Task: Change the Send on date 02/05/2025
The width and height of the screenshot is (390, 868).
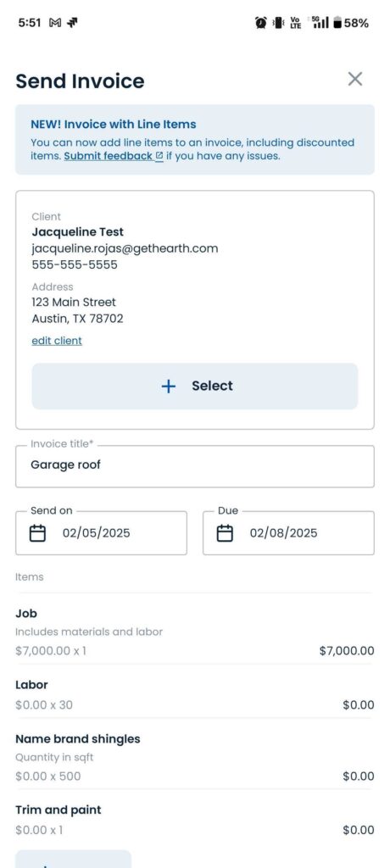Action: (96, 533)
